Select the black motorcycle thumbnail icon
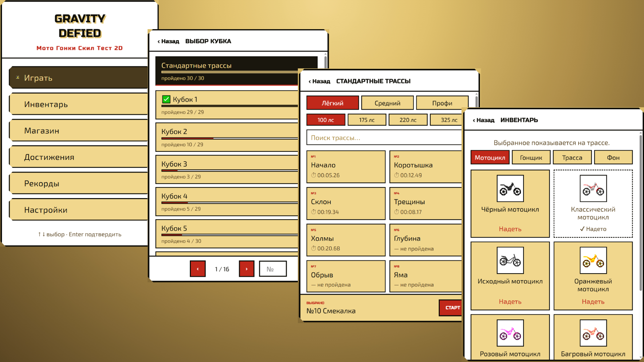This screenshot has width=644, height=362. (510, 188)
